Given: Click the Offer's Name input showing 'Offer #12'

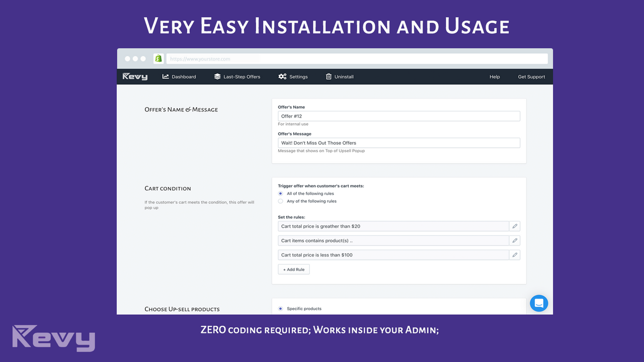Looking at the screenshot, I should pyautogui.click(x=399, y=116).
